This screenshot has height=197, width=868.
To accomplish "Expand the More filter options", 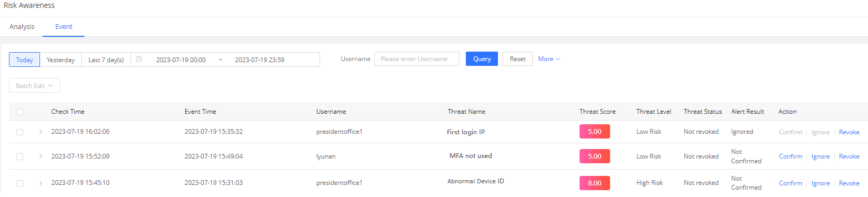I will [549, 59].
